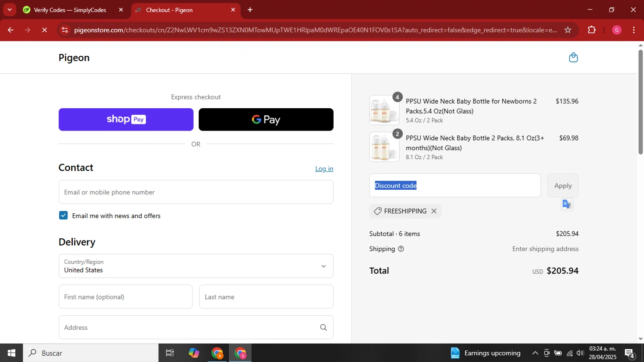Click the Apply discount button
The width and height of the screenshot is (644, 362).
click(x=563, y=186)
